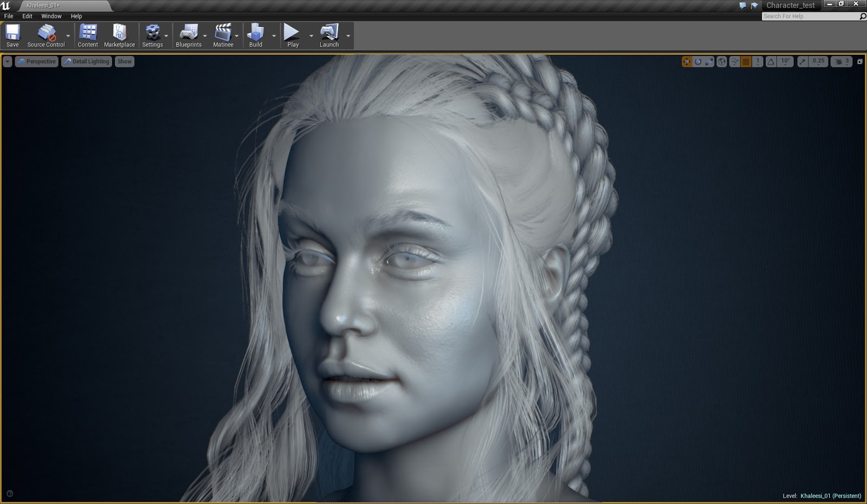Open the 0.25 scale snap dropdown

(x=818, y=62)
